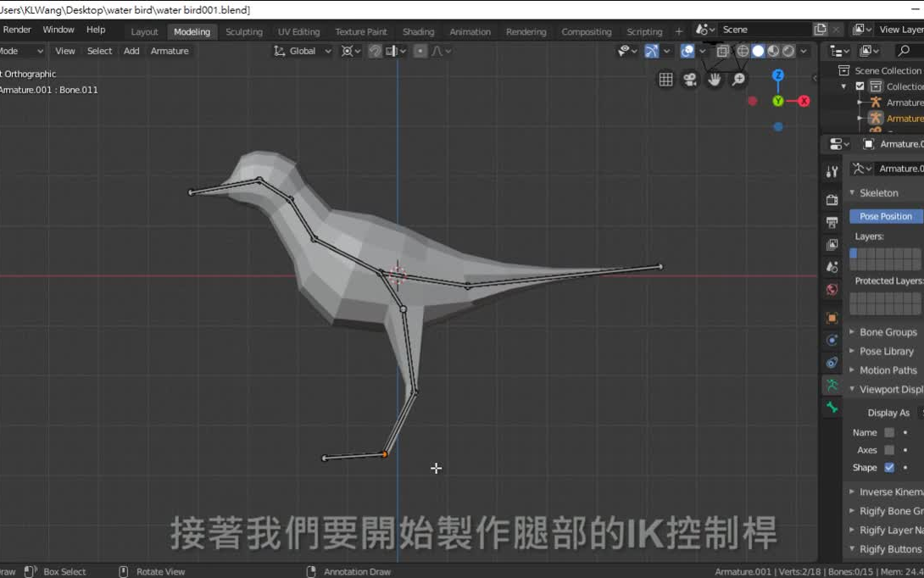The height and width of the screenshot is (578, 924).
Task: Open the Armature menu in the viewport header
Action: pos(169,51)
